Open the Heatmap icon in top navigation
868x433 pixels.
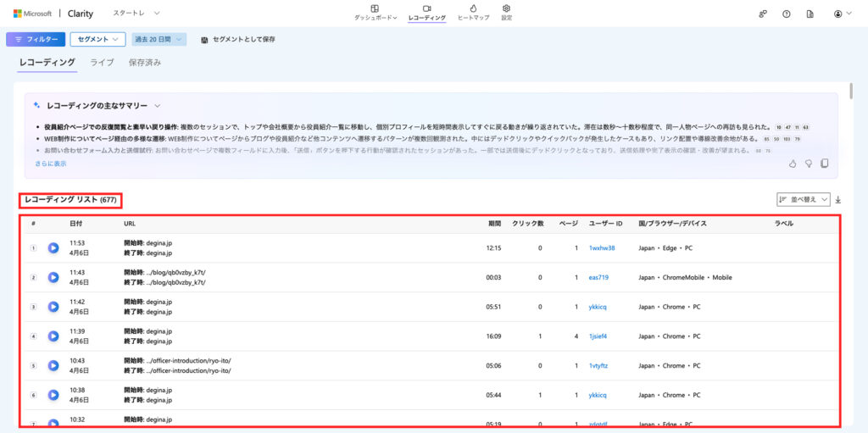[473, 12]
